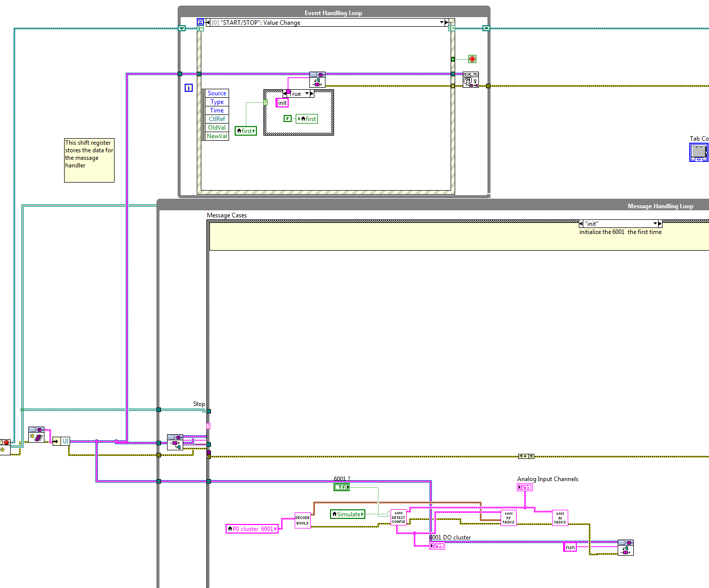This screenshot has height=588, width=709.
Task: Click the shift register comment note
Action: [x=89, y=160]
